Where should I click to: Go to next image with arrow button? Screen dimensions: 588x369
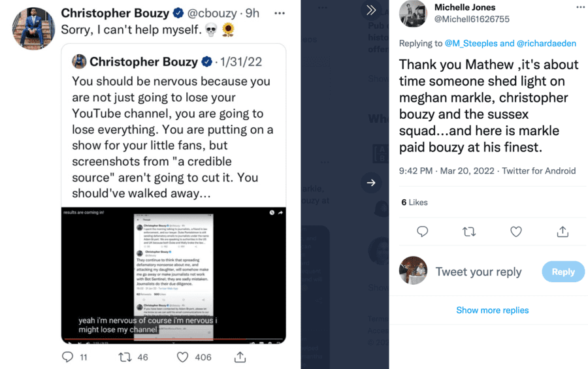[371, 183]
